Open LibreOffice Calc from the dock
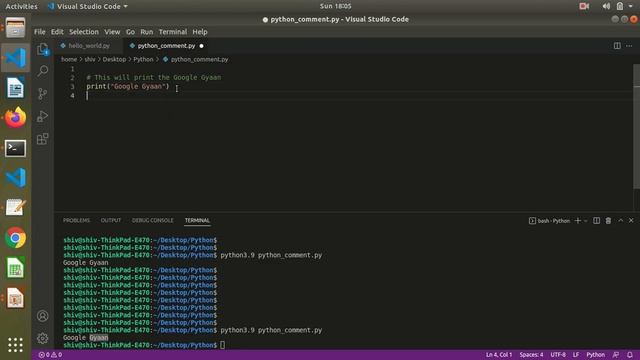 (16, 268)
